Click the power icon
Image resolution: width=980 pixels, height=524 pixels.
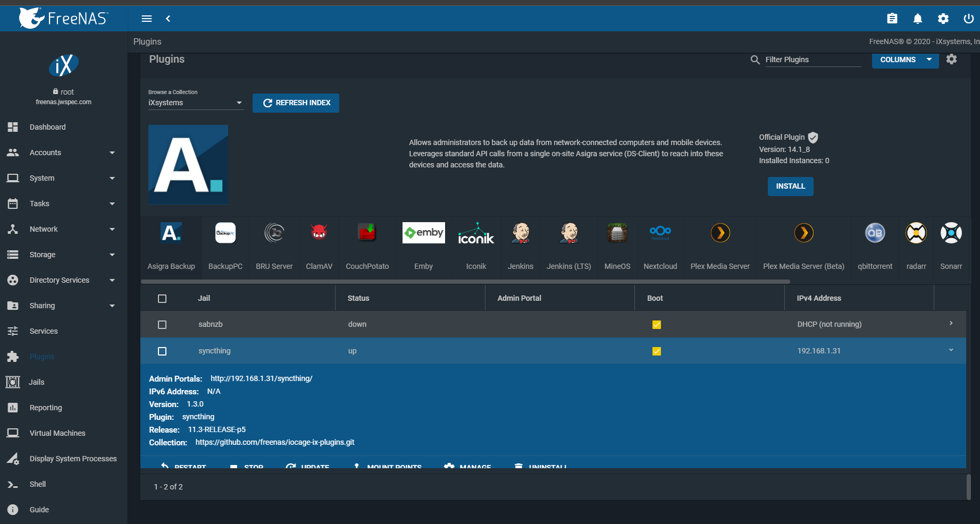[969, 19]
